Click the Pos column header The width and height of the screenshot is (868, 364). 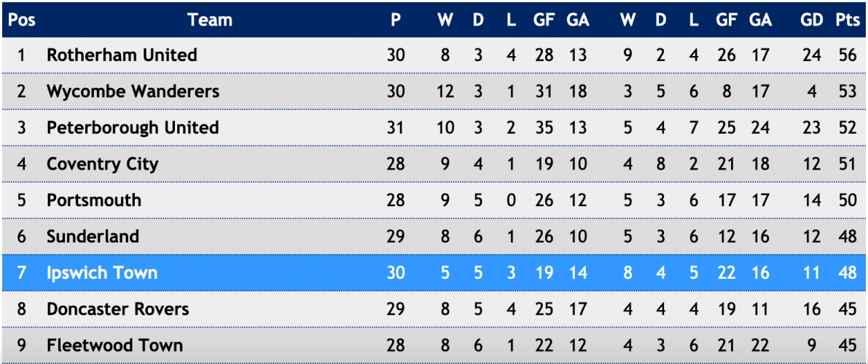coord(22,20)
